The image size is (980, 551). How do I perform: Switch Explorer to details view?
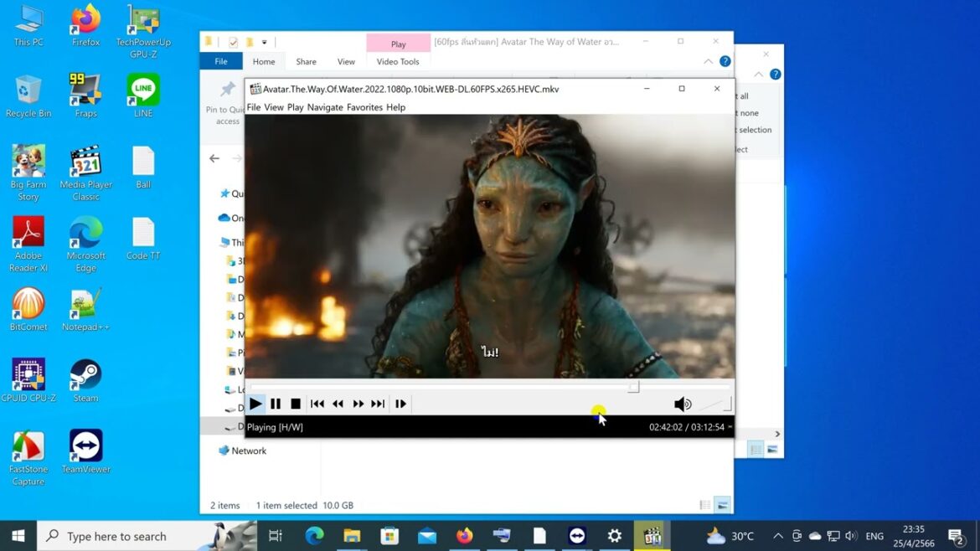[x=704, y=505]
